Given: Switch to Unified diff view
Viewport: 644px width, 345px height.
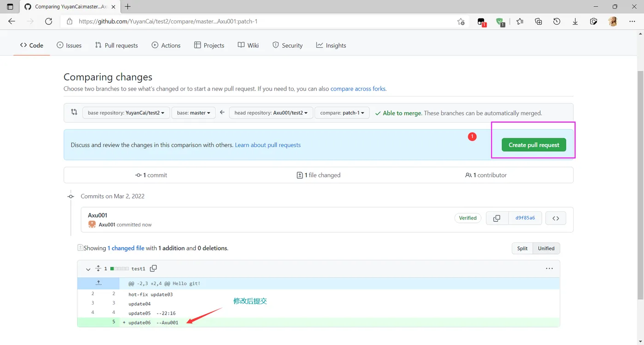Looking at the screenshot, I should [546, 249].
